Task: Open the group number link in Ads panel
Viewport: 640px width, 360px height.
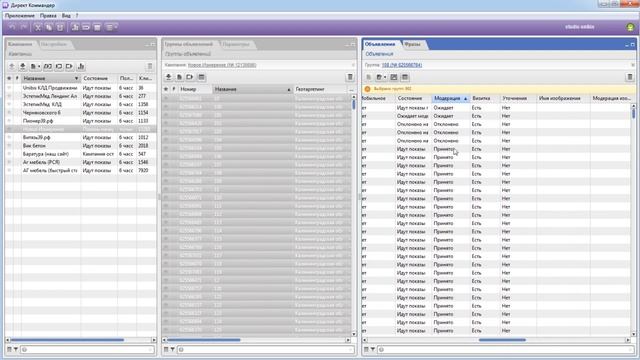Action: (402, 65)
